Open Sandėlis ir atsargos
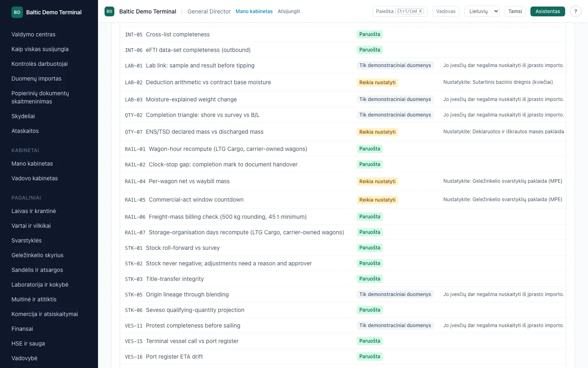Image resolution: width=588 pixels, height=368 pixels. point(37,270)
